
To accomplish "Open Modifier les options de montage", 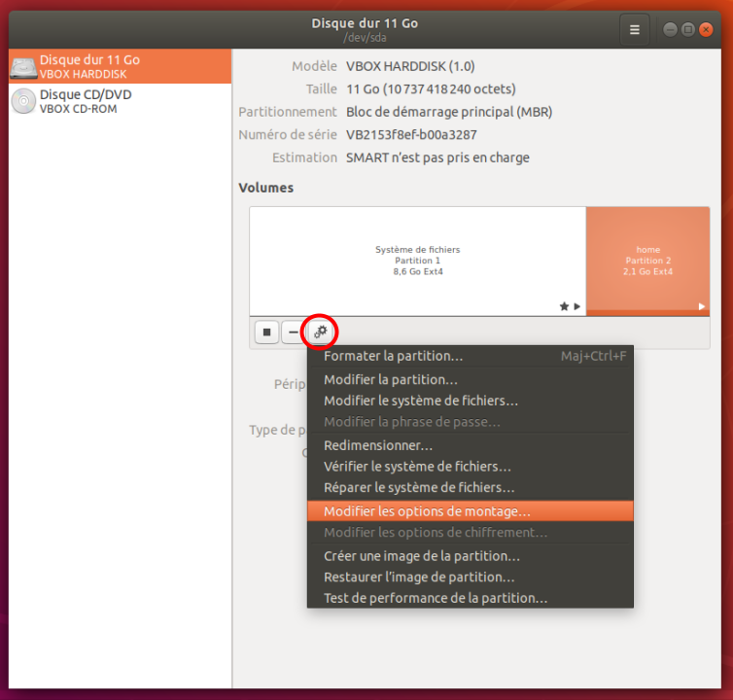I will 427,511.
